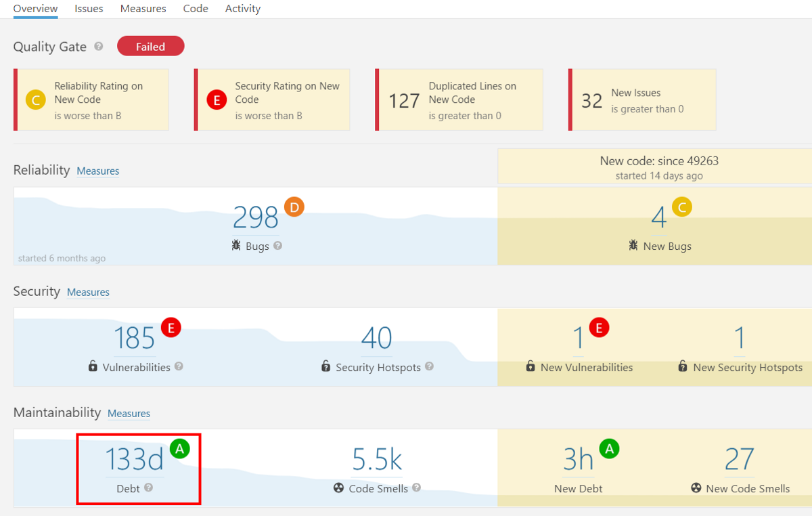Open the Duplicated Lines on New Code card
This screenshot has height=516, width=812.
pyautogui.click(x=459, y=100)
